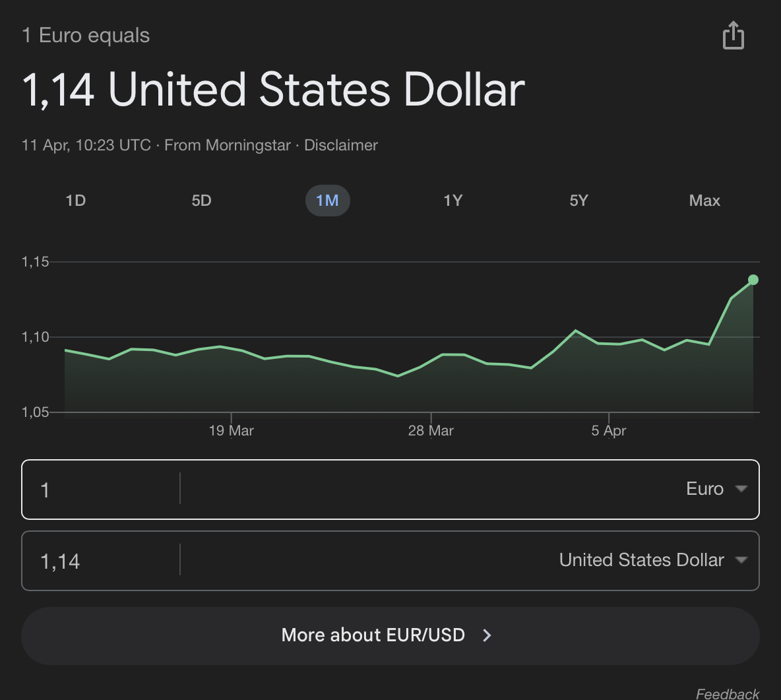Screen dimensions: 781x700
Task: Open the Euro currency dropdown
Action: 716,489
